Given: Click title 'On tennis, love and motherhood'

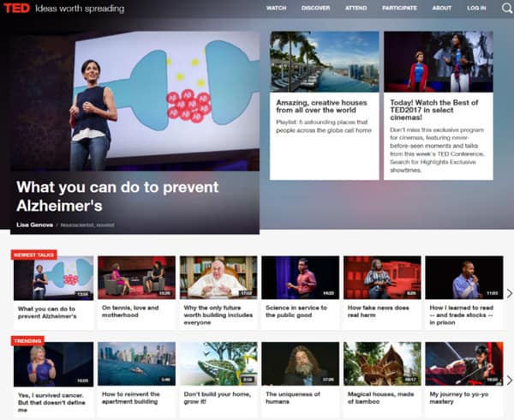Looking at the screenshot, I should point(130,311).
